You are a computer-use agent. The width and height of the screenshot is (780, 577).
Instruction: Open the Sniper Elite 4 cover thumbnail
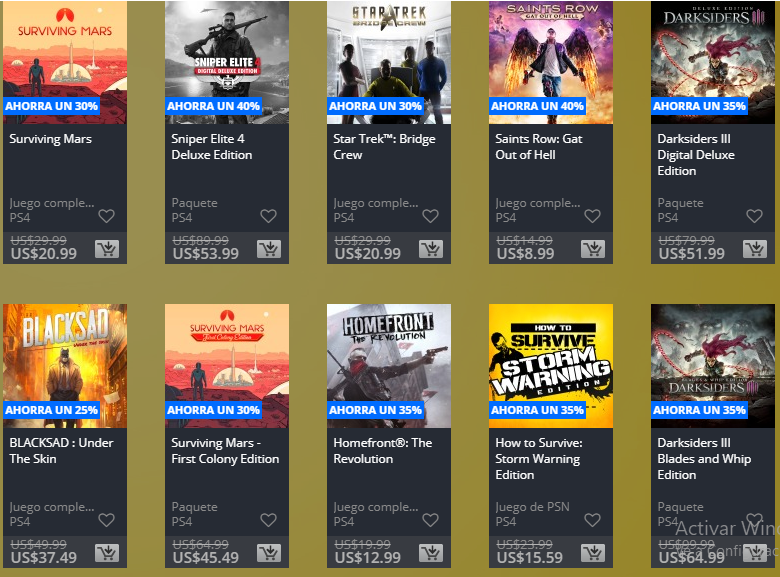[227, 62]
